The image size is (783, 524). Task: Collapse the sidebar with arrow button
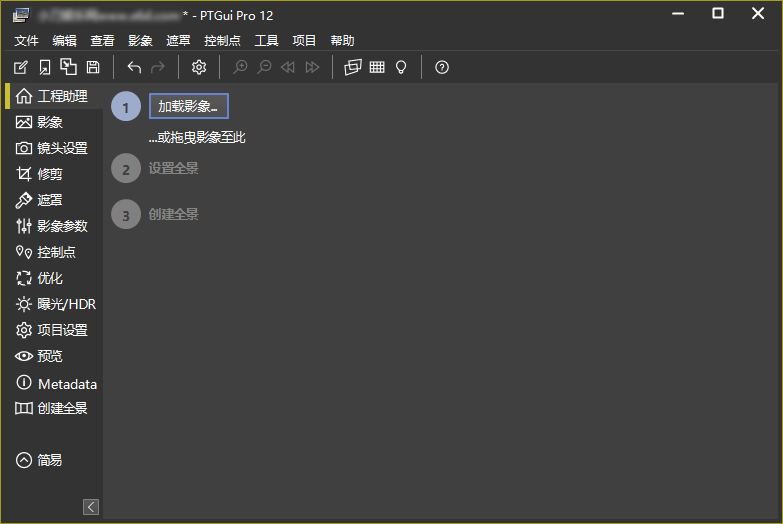point(91,507)
